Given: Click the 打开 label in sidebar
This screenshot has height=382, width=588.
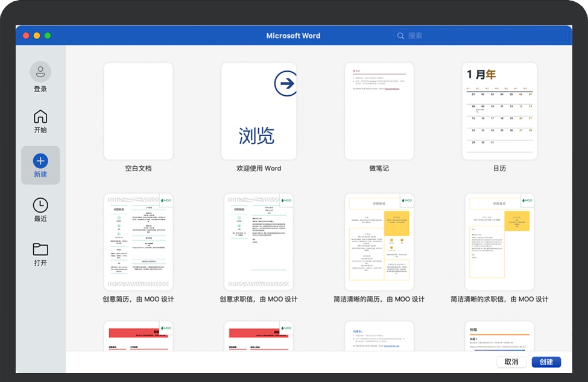Looking at the screenshot, I should tap(40, 263).
